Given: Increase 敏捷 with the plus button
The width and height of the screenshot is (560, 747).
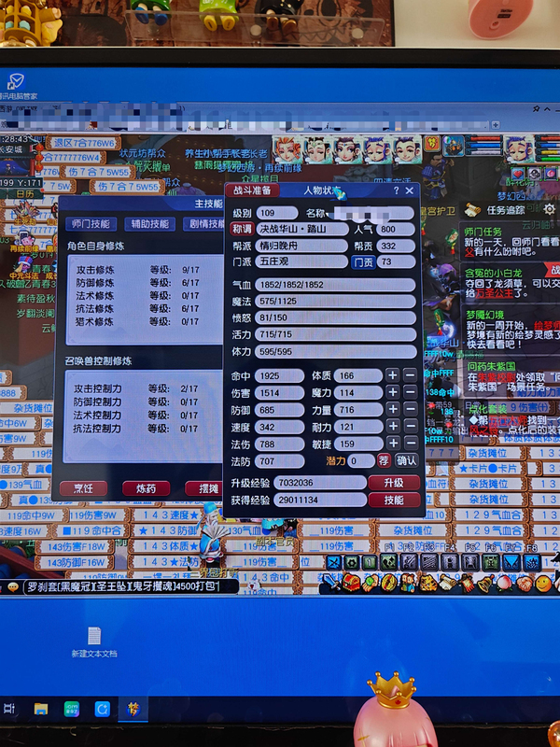Looking at the screenshot, I should (392, 444).
